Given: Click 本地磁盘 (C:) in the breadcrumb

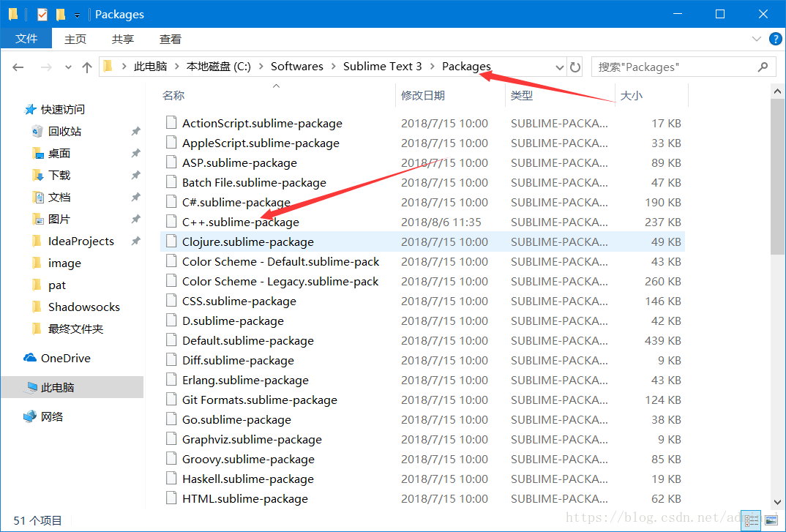Looking at the screenshot, I should point(219,67).
